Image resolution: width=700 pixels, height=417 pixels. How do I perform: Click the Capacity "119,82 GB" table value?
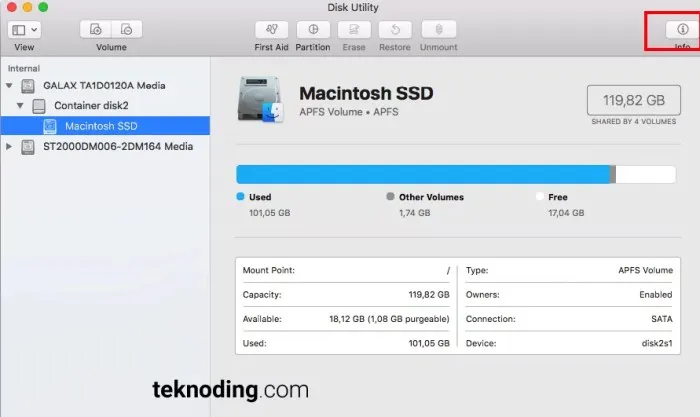point(429,295)
